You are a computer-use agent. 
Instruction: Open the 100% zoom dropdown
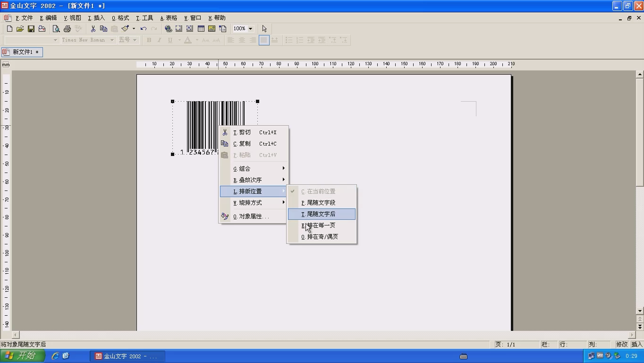click(x=250, y=29)
